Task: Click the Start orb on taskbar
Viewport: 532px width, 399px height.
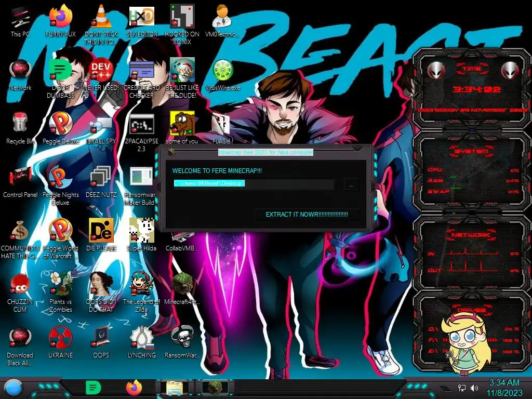Action: [x=14, y=388]
